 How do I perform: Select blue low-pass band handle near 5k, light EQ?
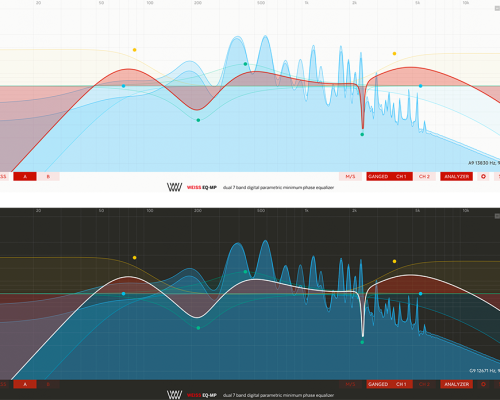[x=421, y=86]
